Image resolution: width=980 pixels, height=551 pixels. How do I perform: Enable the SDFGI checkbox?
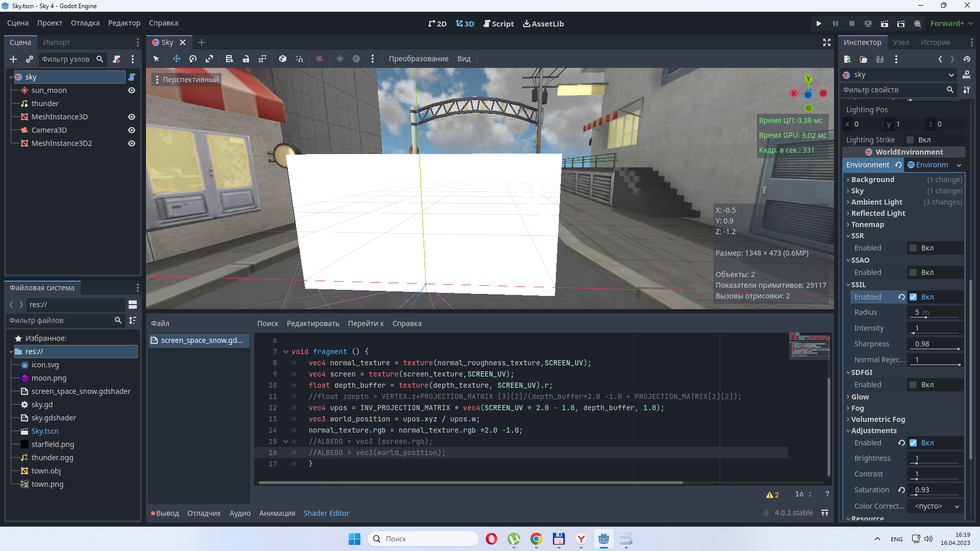pos(913,385)
